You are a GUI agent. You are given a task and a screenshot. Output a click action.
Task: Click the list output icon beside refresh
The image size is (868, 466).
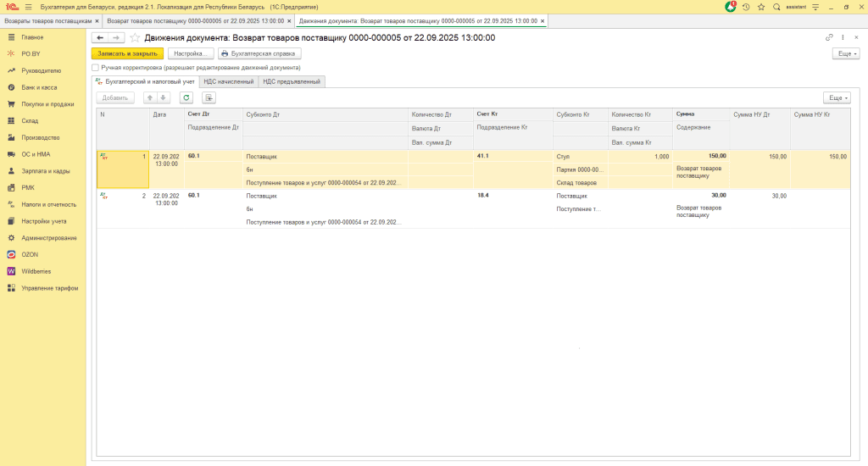tap(209, 97)
